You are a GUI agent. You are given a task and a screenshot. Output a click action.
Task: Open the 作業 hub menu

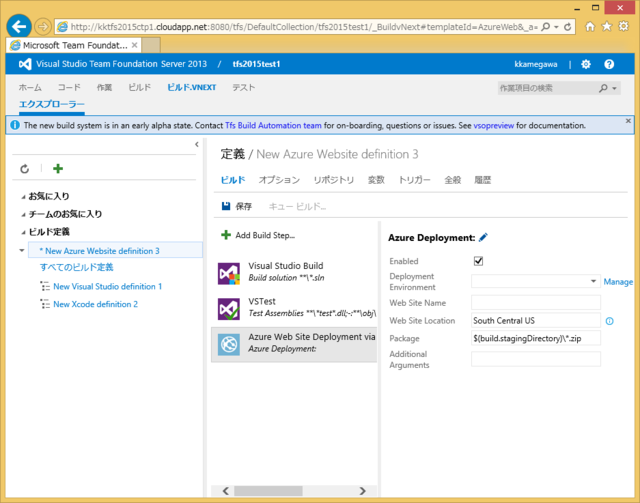coord(104,87)
